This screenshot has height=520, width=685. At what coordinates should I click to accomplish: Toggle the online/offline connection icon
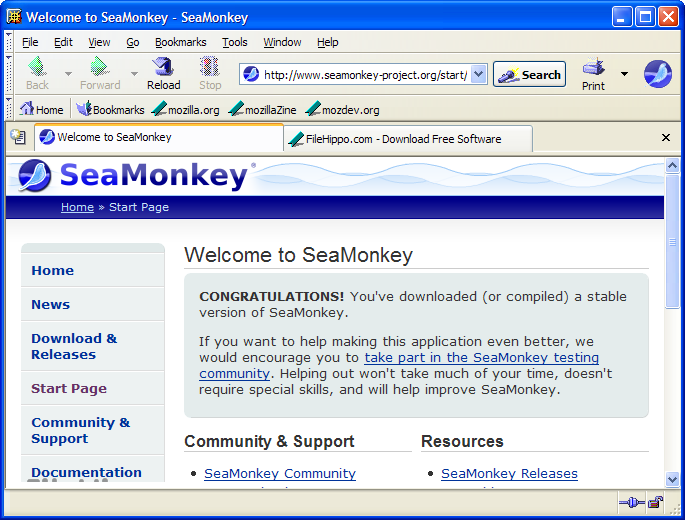tap(631, 502)
